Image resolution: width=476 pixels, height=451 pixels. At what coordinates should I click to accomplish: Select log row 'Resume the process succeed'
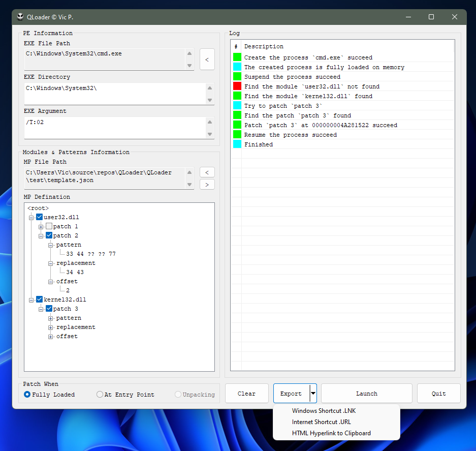point(342,135)
